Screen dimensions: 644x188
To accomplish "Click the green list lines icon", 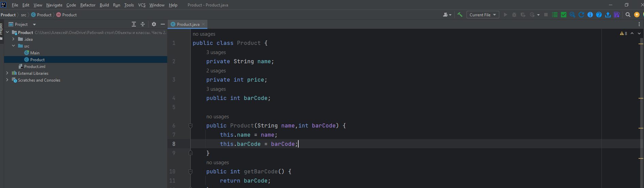I will pyautogui.click(x=555, y=15).
